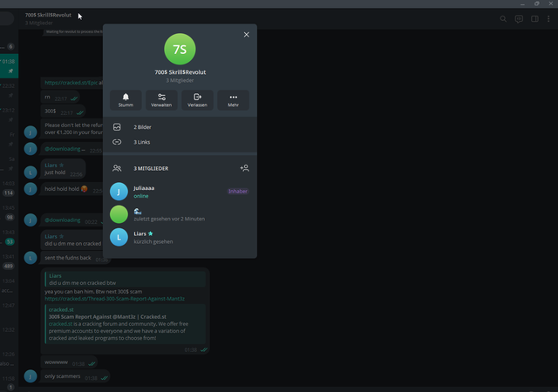Viewport: 558px width, 392px height.
Task: Mute the group with the Stumm bell button
Action: (126, 100)
